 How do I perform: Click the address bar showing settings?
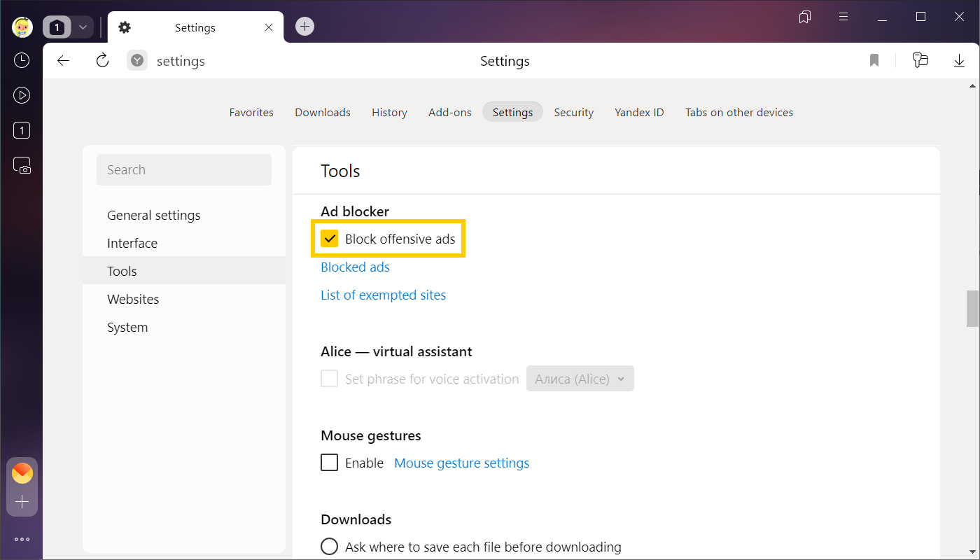click(181, 61)
